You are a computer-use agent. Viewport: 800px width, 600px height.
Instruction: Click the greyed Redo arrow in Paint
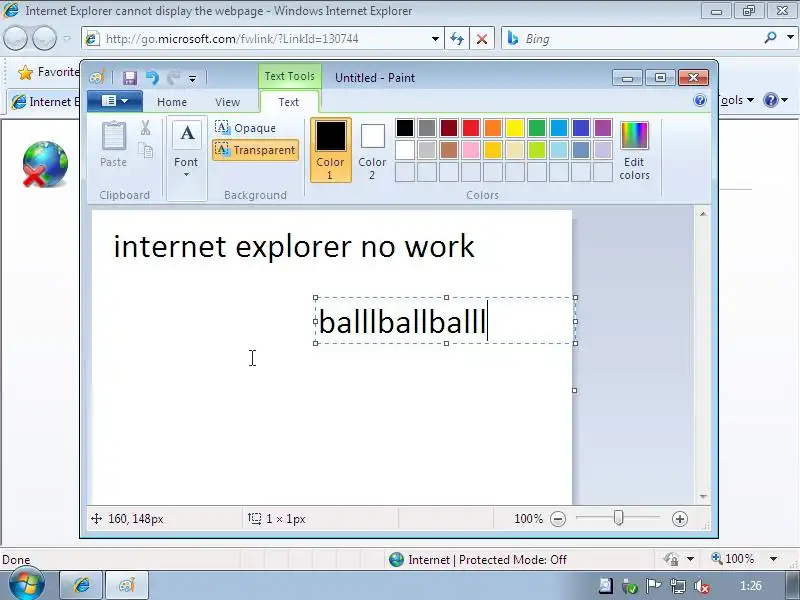click(x=173, y=78)
